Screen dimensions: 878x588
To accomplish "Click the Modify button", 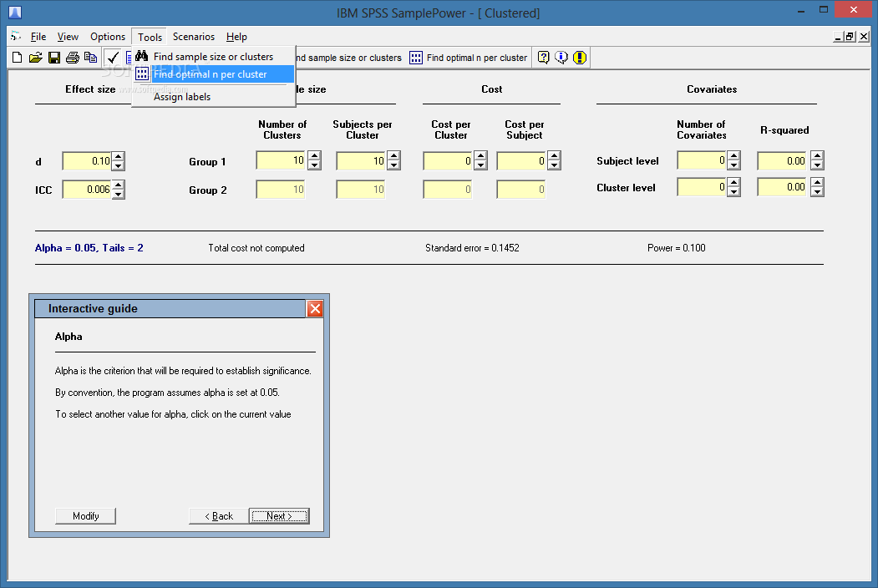I will point(86,516).
